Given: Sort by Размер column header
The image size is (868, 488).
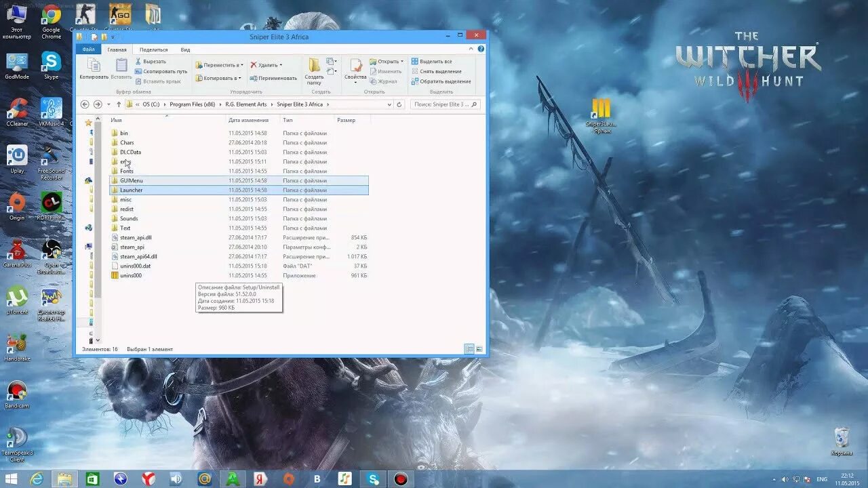Looking at the screenshot, I should (353, 120).
